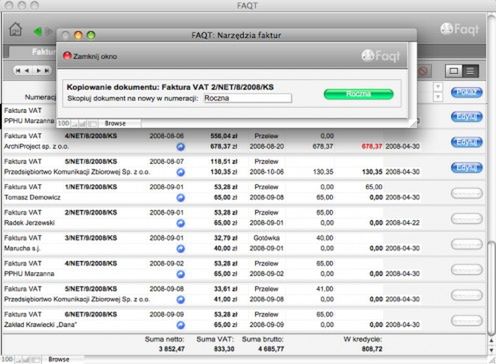Click blue circle icon for ArchiProject row
Image resolution: width=496 pixels, height=364 pixels.
click(x=180, y=147)
